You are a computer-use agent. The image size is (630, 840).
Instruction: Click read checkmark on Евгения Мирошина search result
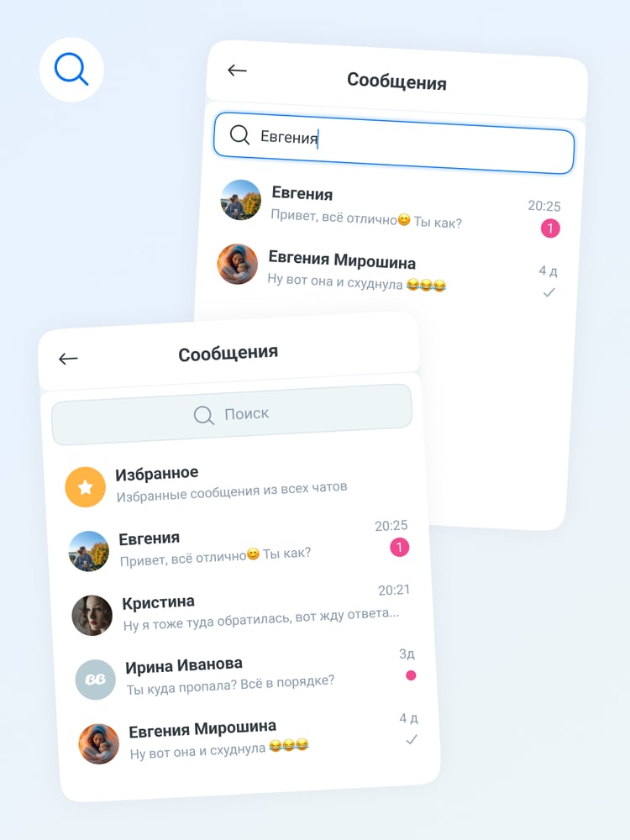tap(549, 292)
